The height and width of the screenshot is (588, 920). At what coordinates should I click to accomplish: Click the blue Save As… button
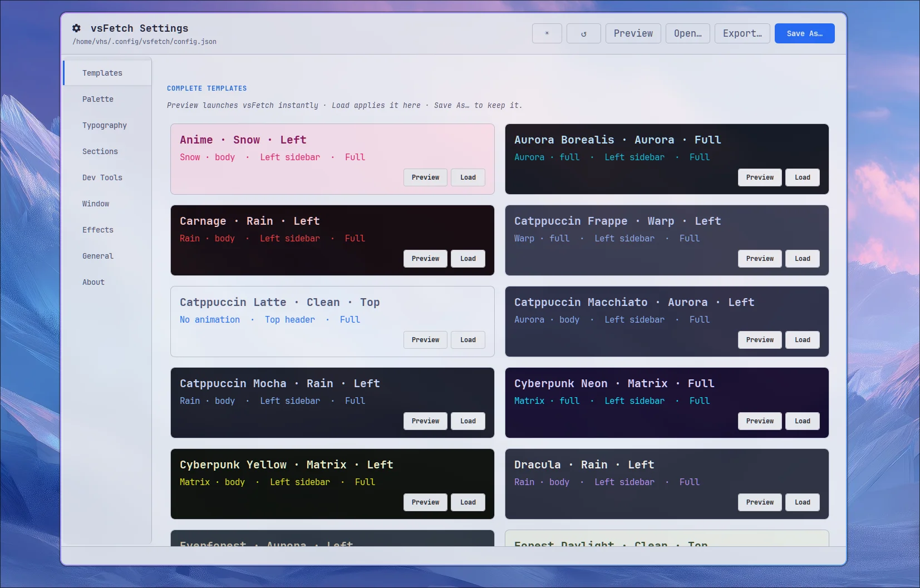805,33
